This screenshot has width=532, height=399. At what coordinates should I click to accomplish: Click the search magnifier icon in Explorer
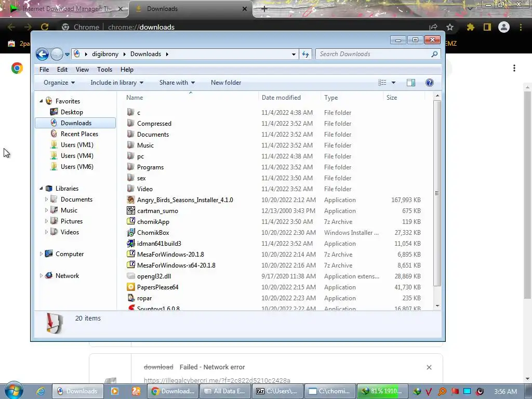click(434, 54)
